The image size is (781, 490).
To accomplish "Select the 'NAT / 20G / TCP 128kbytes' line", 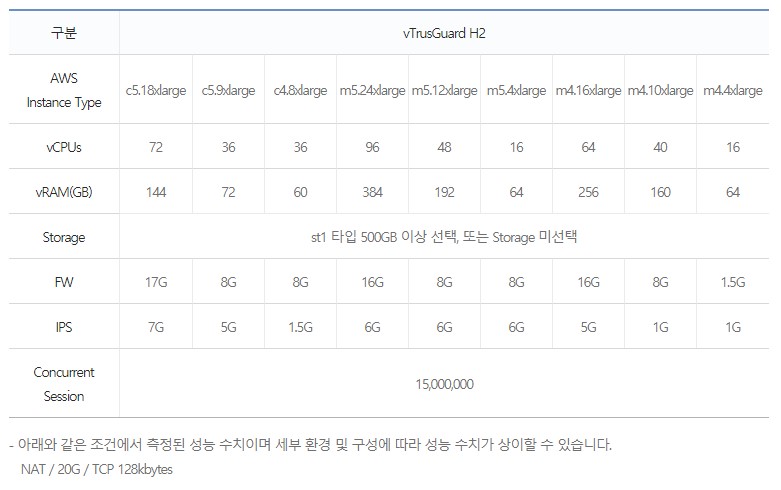I will tap(97, 469).
